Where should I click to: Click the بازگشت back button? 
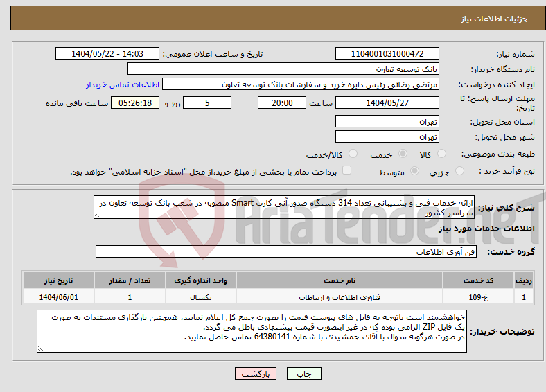[256, 373]
